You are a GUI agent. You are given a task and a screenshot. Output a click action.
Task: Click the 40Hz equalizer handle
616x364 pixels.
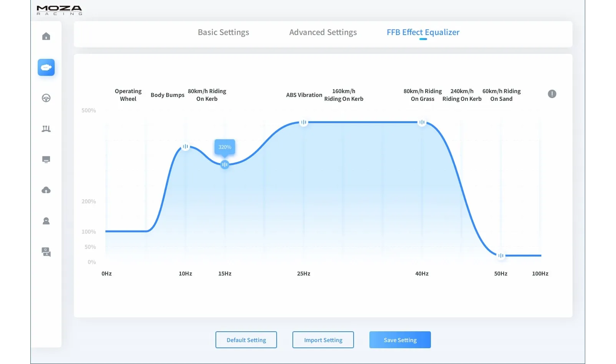click(x=422, y=122)
